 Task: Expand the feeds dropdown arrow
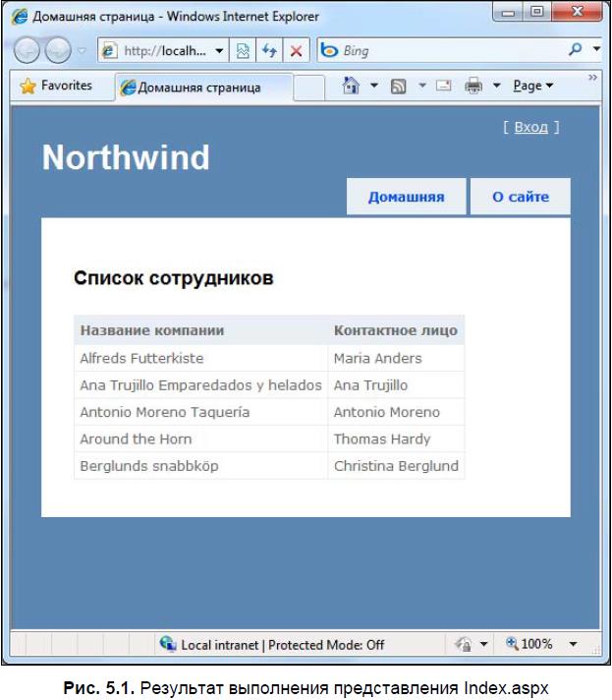(x=422, y=85)
